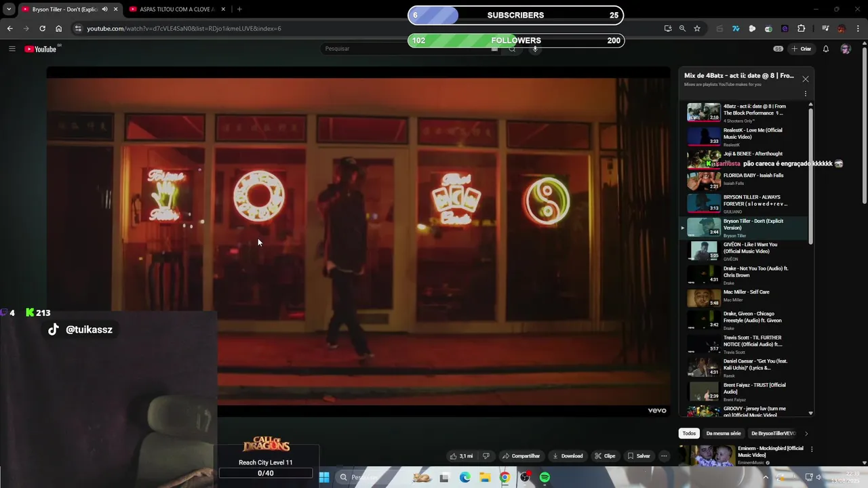
Task: Open Eminem - Mockingbird suggested video
Action: click(742, 455)
